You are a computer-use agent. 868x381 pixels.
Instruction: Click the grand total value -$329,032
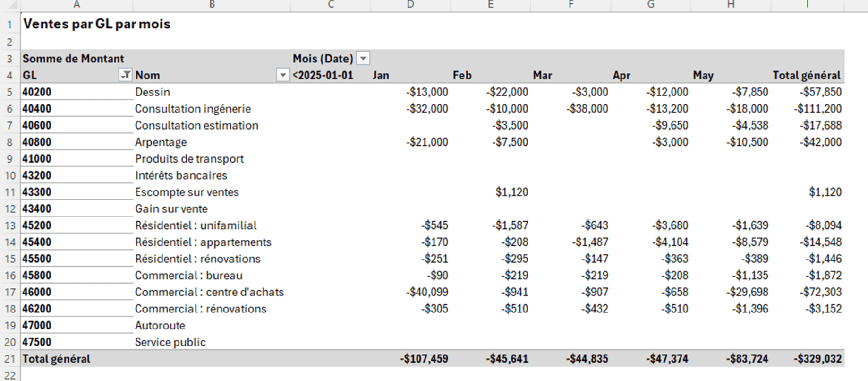coord(817,359)
